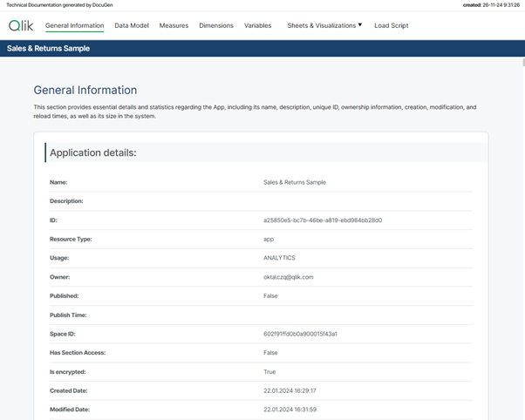Screen dimensions: 525x420
Task: Click the Has Section Access value False
Action: pyautogui.click(x=270, y=353)
